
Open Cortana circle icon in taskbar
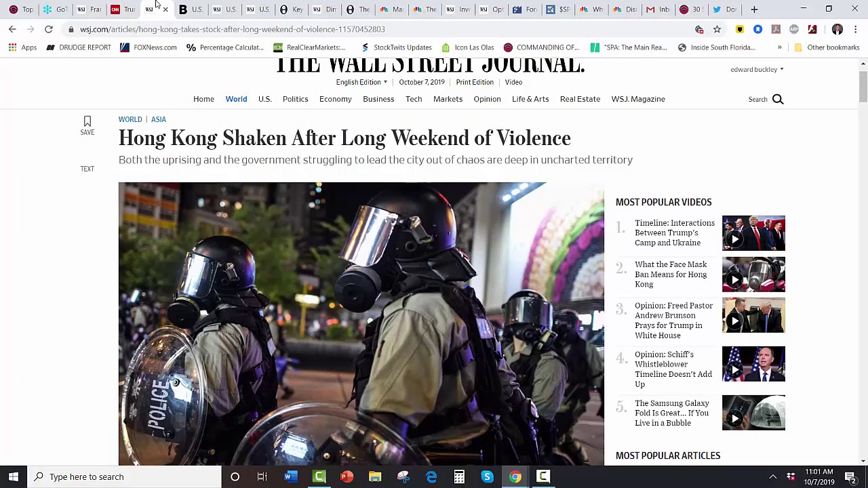coord(235,476)
